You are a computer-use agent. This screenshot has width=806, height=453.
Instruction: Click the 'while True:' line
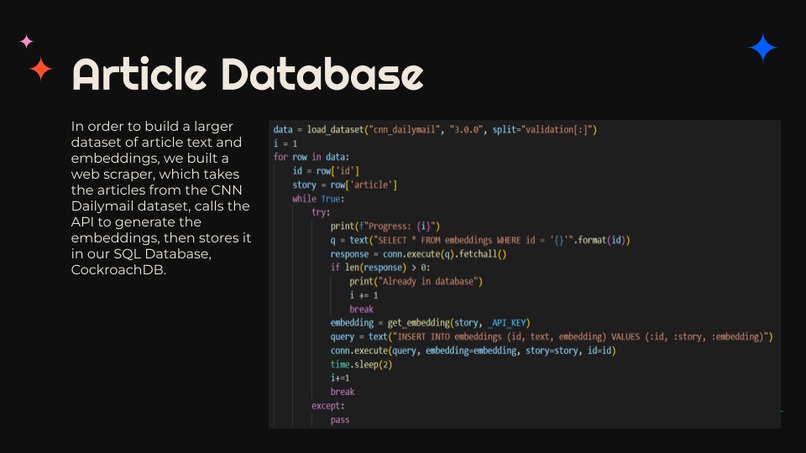[318, 198]
